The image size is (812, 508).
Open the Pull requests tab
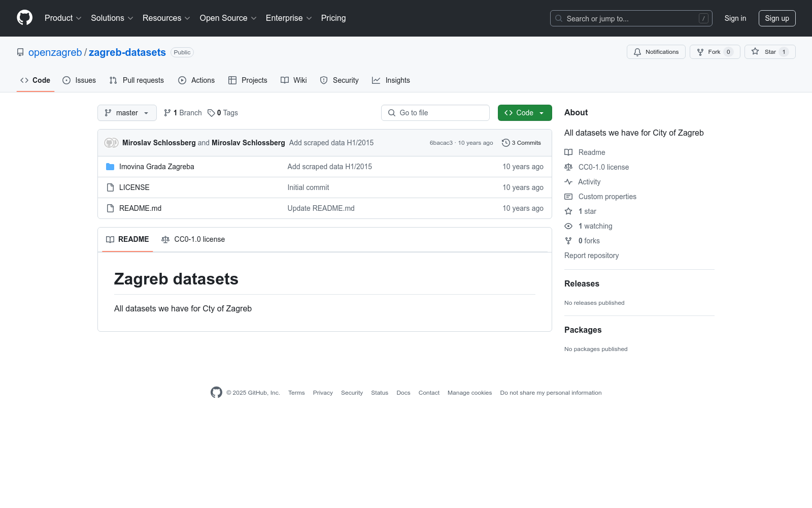(137, 80)
